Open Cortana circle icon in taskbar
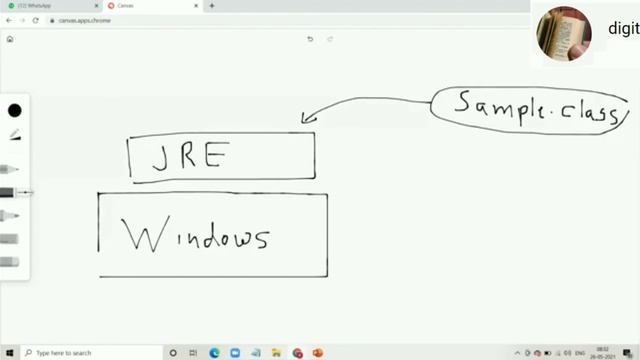 [173, 353]
